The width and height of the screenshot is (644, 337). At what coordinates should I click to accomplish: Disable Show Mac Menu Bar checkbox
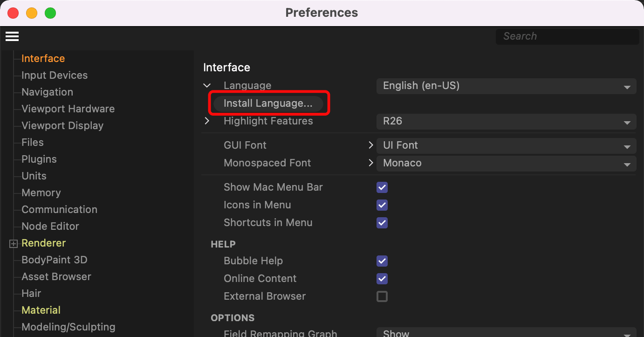click(x=382, y=187)
